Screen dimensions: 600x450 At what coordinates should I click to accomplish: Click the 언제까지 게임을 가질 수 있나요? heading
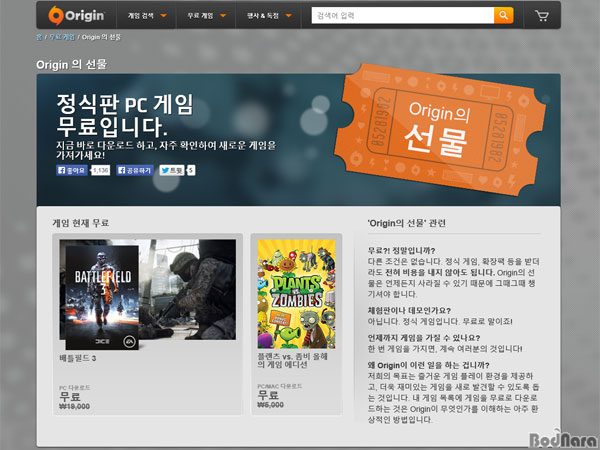424,338
